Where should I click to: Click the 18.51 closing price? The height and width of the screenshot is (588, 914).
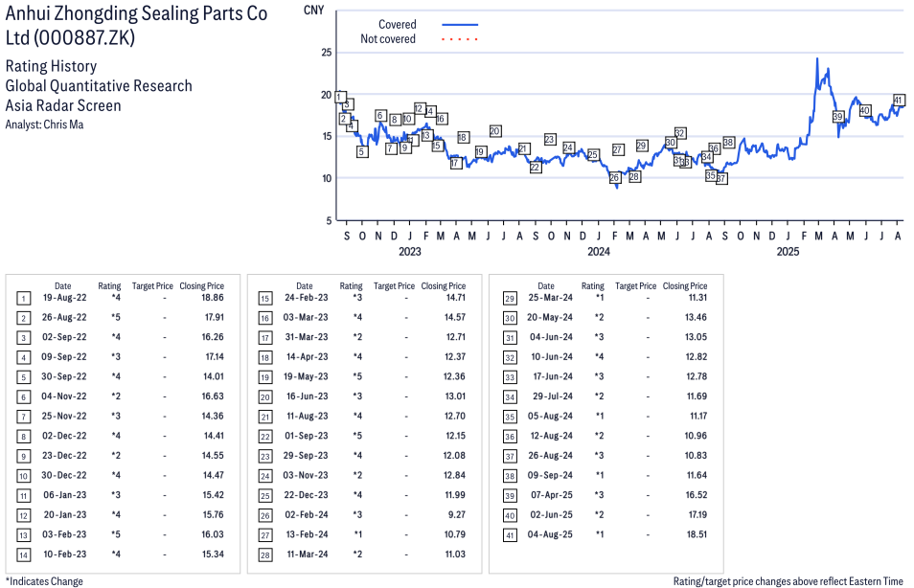(x=697, y=534)
